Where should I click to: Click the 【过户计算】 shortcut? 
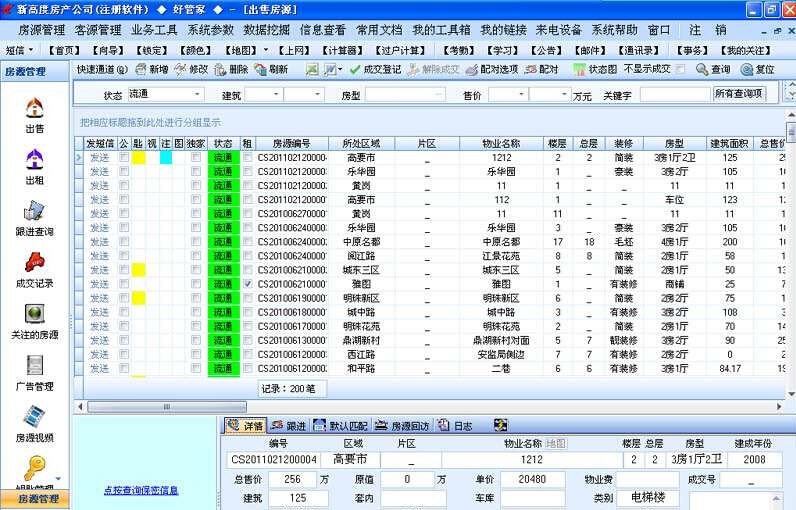(400, 50)
